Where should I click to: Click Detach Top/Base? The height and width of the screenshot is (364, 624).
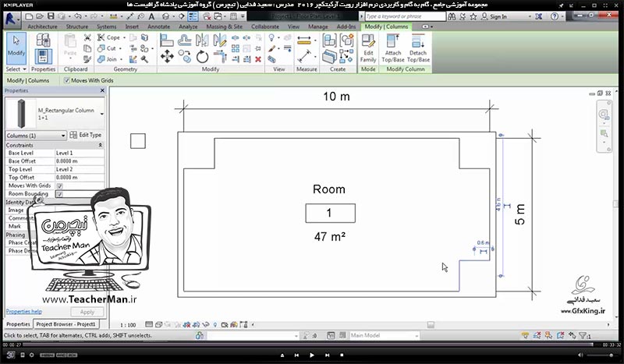pyautogui.click(x=418, y=48)
